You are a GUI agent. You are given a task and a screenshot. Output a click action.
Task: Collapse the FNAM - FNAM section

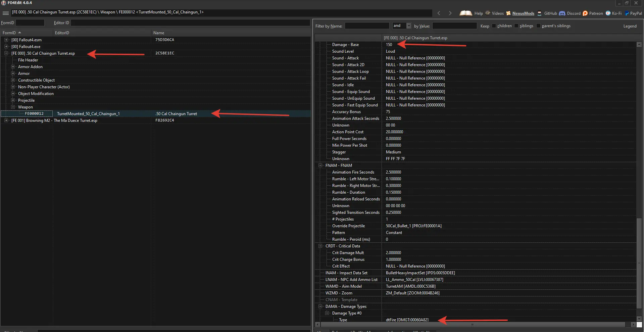coord(320,165)
